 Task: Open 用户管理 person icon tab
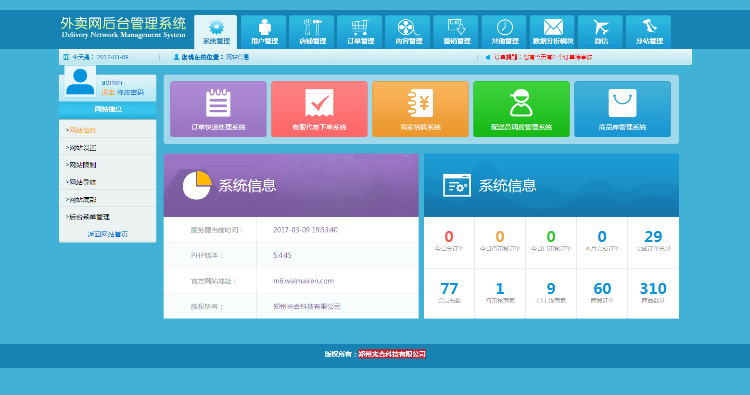click(x=264, y=32)
